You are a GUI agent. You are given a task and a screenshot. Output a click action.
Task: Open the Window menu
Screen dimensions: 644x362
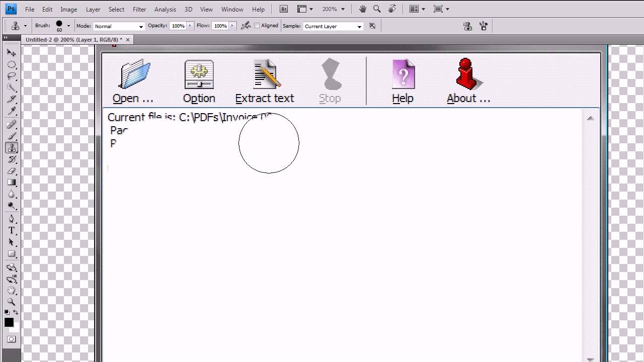click(x=232, y=9)
